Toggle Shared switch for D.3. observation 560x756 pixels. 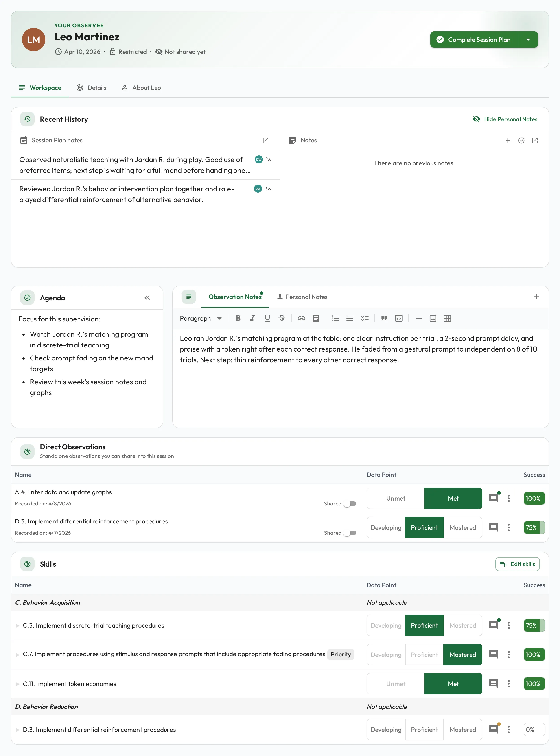pyautogui.click(x=350, y=533)
